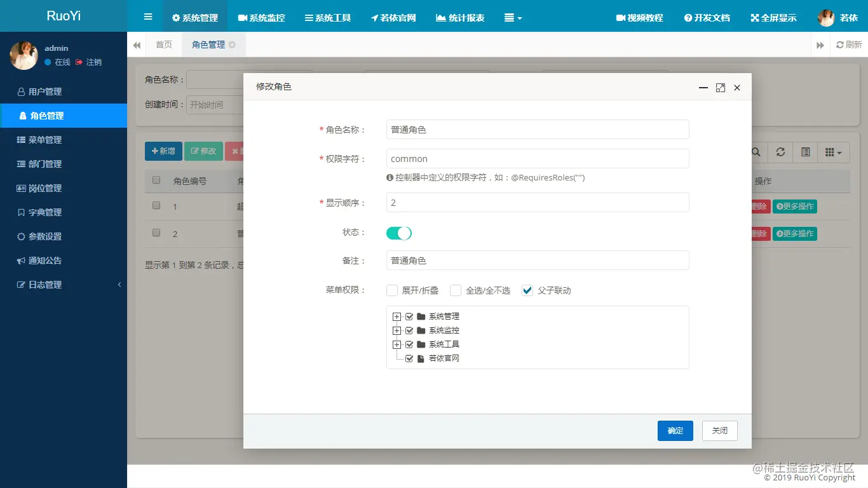The image size is (868, 488).
Task: Open 部门管理 in the sidebar
Action: pyautogui.click(x=64, y=164)
